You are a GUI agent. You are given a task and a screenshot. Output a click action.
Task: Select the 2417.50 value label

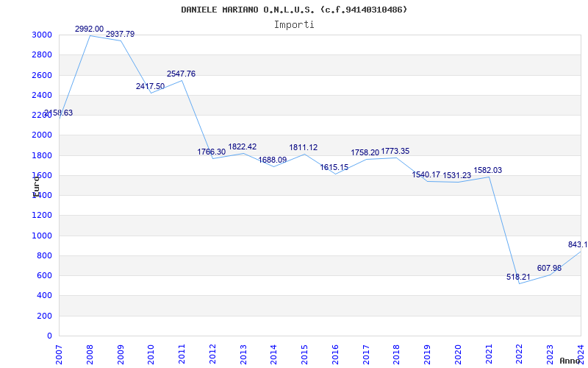click(151, 86)
